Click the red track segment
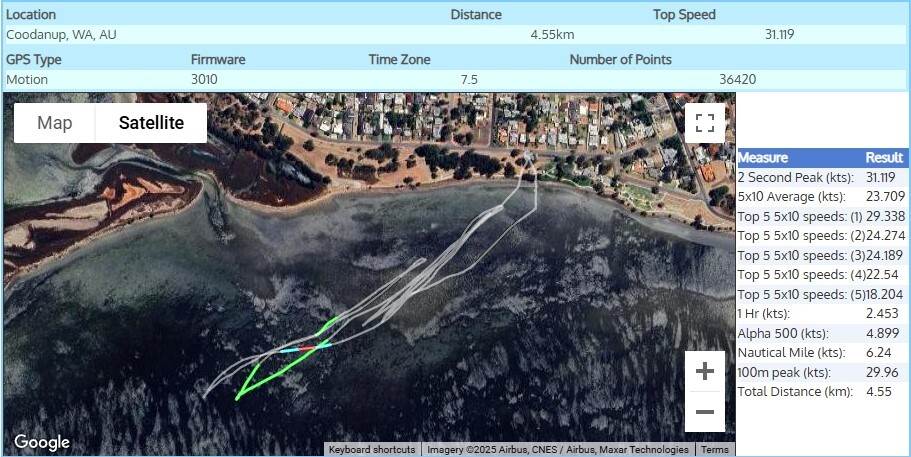Viewport: 911px width, 457px height. [x=307, y=348]
